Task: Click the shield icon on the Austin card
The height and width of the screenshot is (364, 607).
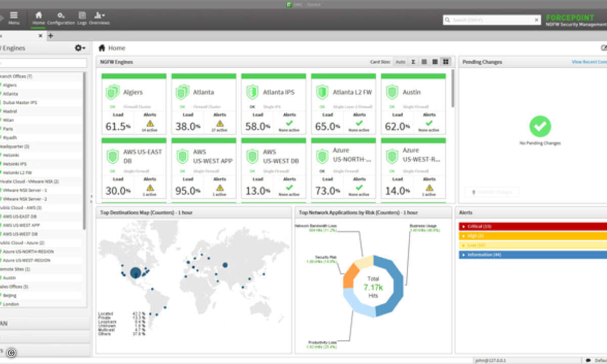Action: pyautogui.click(x=392, y=92)
